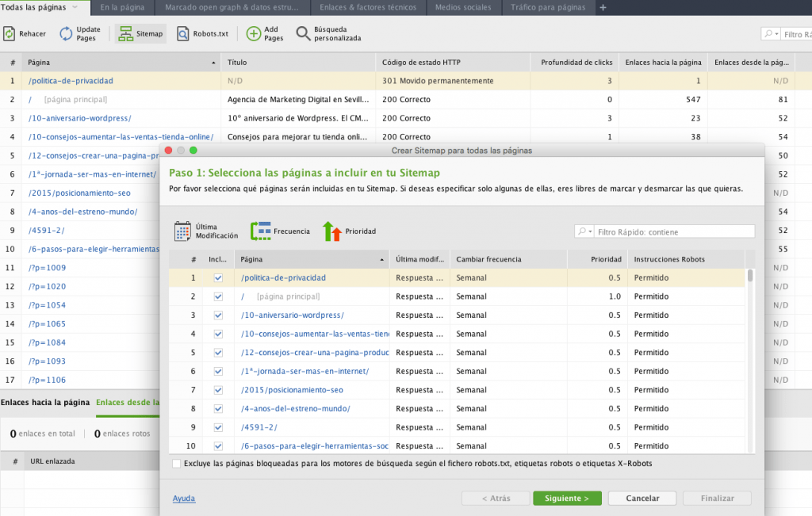Enable exclude pages blocked by robots.txt
This screenshot has width=812, height=516.
click(x=177, y=464)
